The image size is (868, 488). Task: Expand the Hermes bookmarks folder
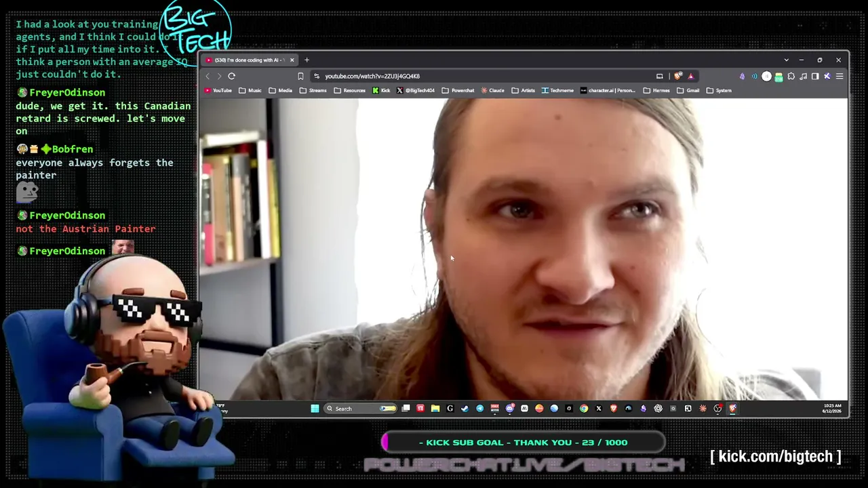(x=656, y=90)
